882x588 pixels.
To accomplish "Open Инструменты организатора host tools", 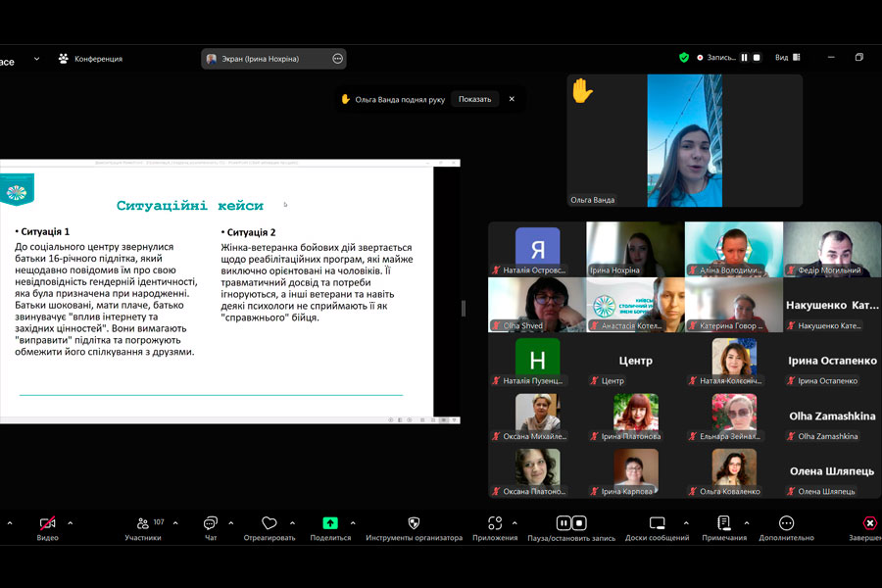I will (414, 528).
